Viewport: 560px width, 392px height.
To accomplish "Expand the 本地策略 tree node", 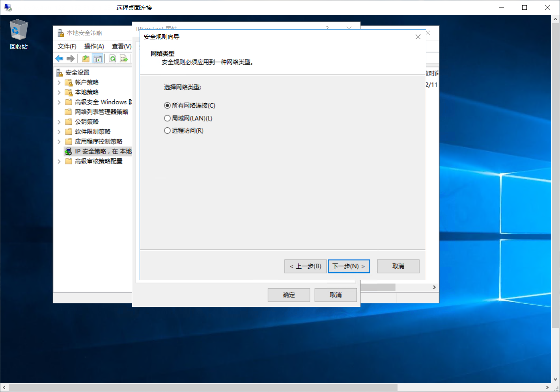I will (x=59, y=92).
